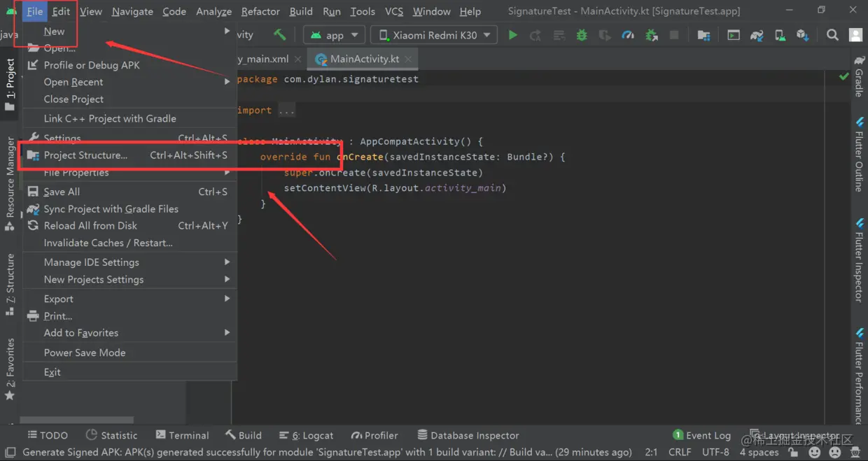Open the Database Inspector tool window
This screenshot has width=868, height=461.
(x=468, y=435)
